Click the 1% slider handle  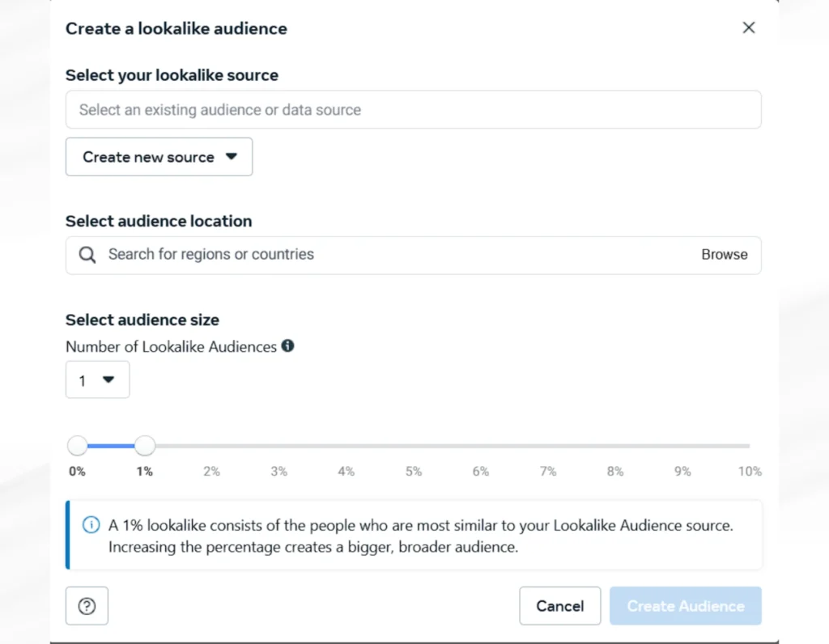[144, 446]
